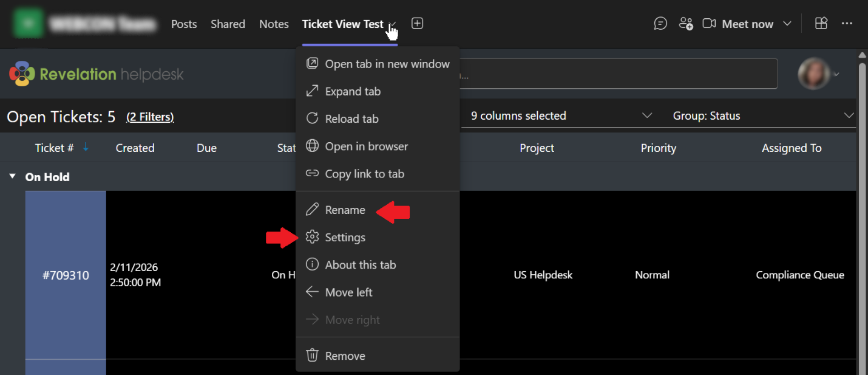Open ticket #709310

click(x=66, y=275)
